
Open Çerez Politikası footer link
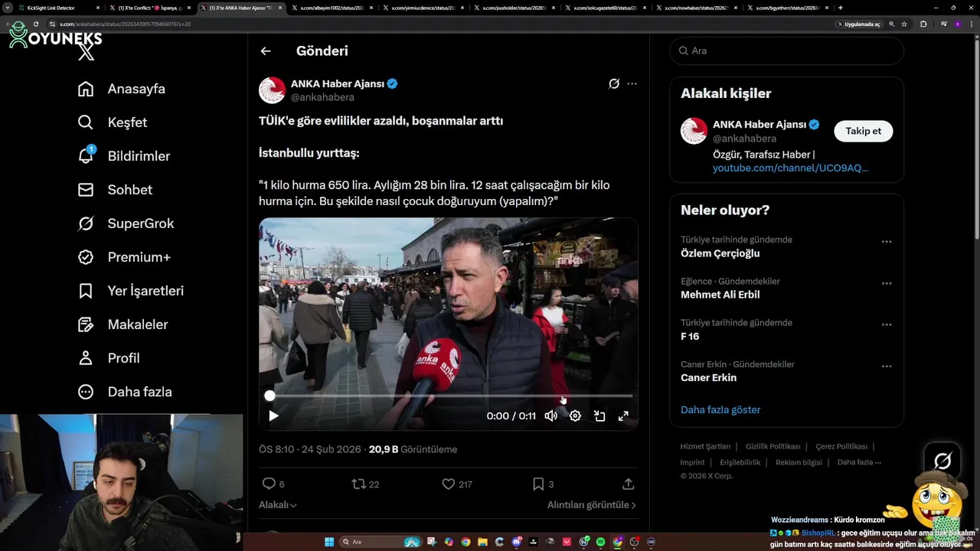(841, 446)
